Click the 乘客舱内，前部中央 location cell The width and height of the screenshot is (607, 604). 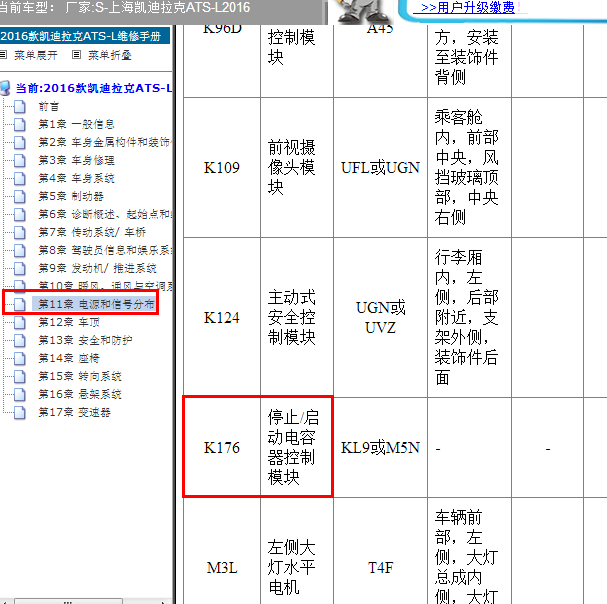[469, 168]
